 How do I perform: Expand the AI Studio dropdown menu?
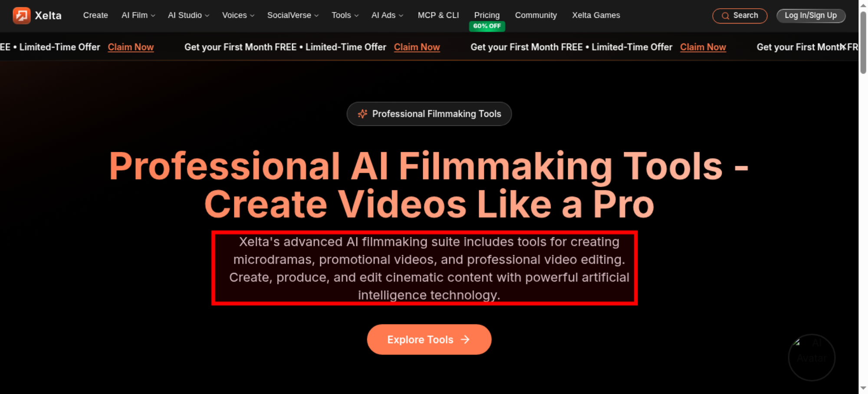pos(188,15)
